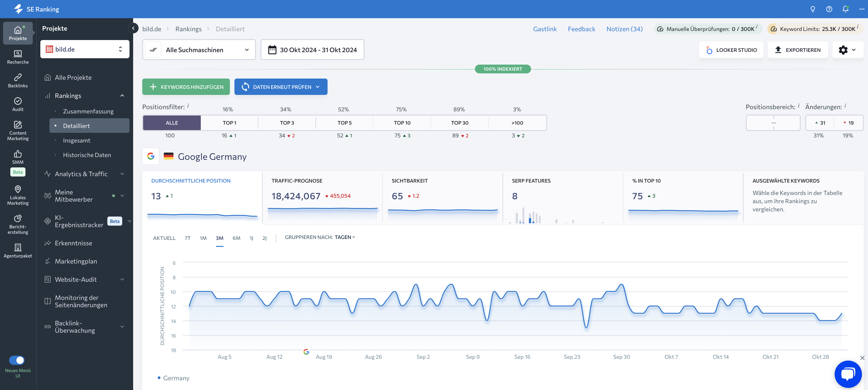
Task: Switch to Zusammenfassung rankings view
Action: [x=89, y=111]
